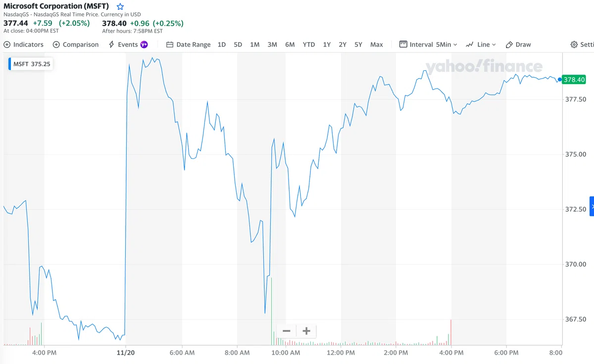594x364 pixels.
Task: Click the Comparison plus icon
Action: (56, 45)
